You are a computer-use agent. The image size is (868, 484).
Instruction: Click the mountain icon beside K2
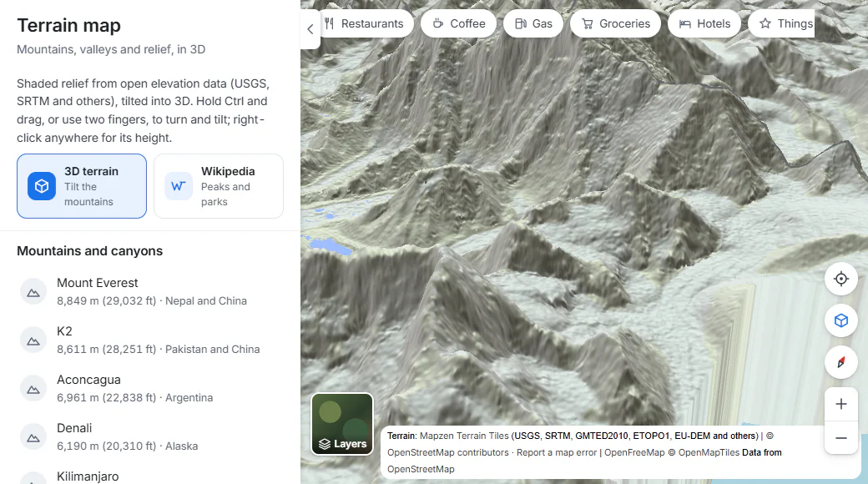pos(33,340)
